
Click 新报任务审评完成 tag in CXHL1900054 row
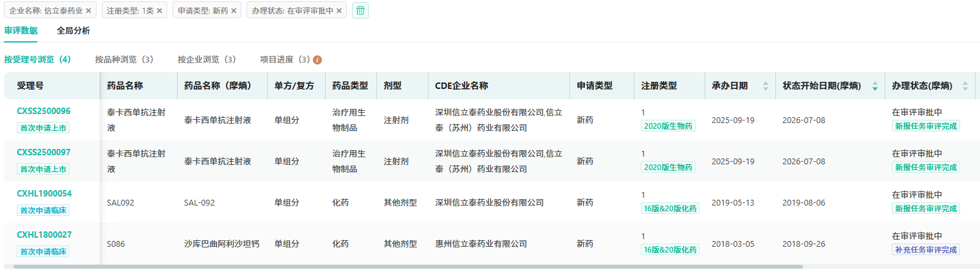point(926,208)
